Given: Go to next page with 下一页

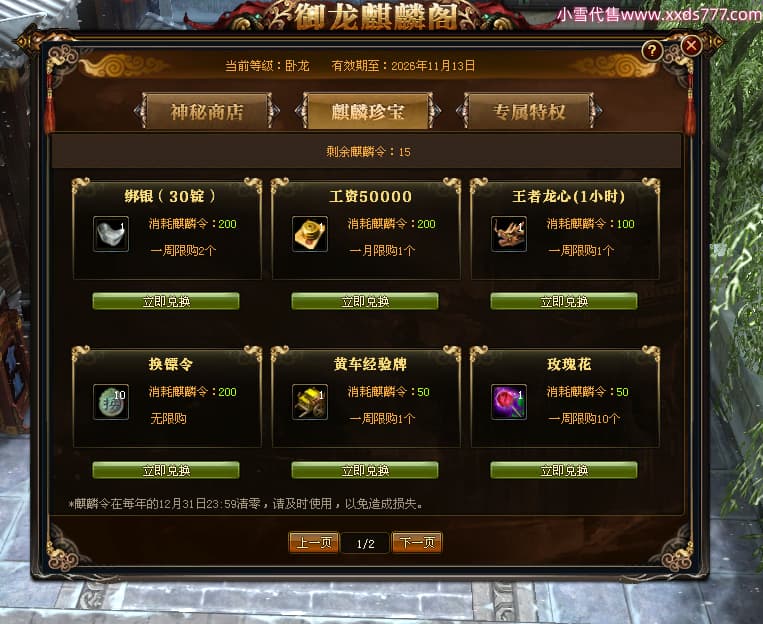Looking at the screenshot, I should pyautogui.click(x=417, y=543).
